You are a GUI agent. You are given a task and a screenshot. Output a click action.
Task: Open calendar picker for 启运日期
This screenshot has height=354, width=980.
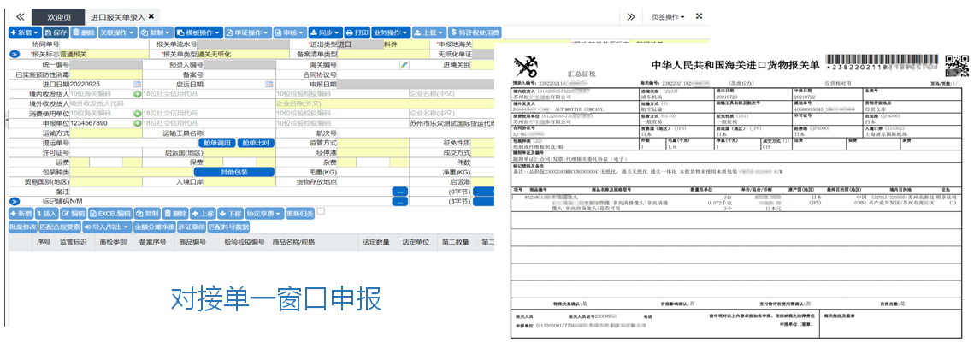click(269, 84)
